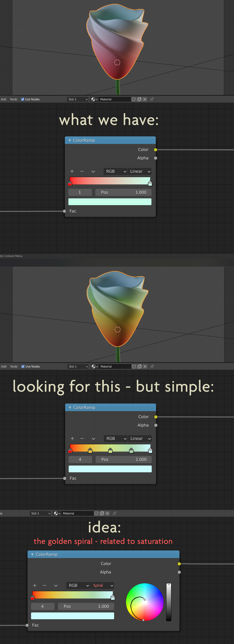Screen dimensions: 234x644
Task: Open the Spiral interpolation dropdown
Action: (x=102, y=586)
